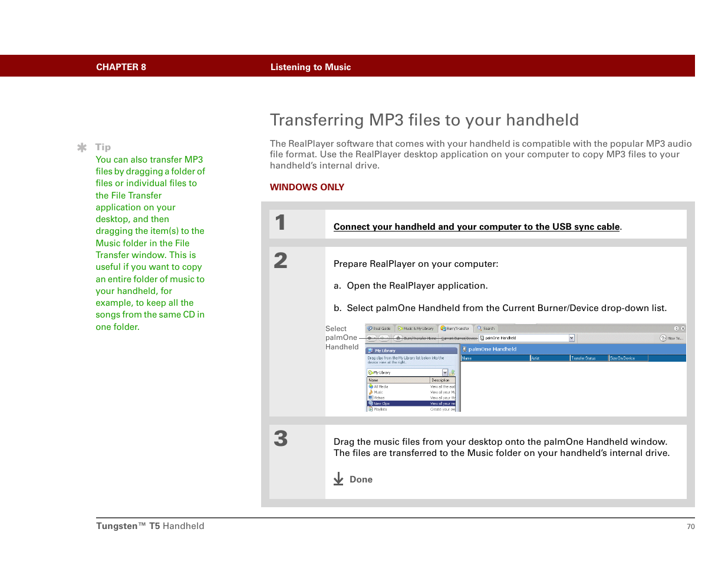This screenshot has width=728, height=562.
Task: Click the Transfer Status column header
Action: point(589,358)
